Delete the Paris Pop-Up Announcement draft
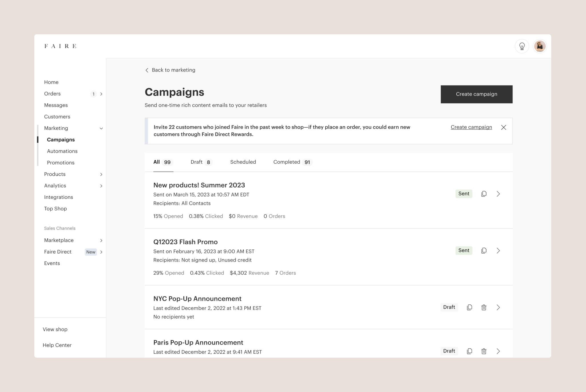586x392 pixels. [x=484, y=351]
